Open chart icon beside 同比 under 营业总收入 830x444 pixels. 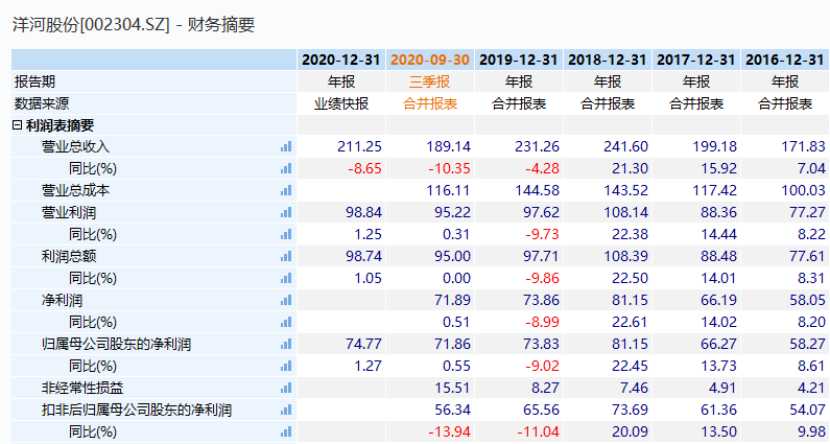[286, 169]
